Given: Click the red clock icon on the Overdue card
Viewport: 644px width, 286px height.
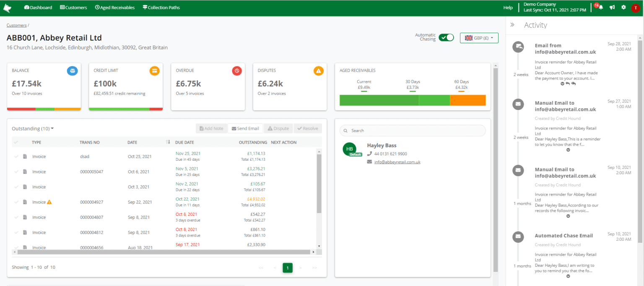Looking at the screenshot, I should coord(236,71).
